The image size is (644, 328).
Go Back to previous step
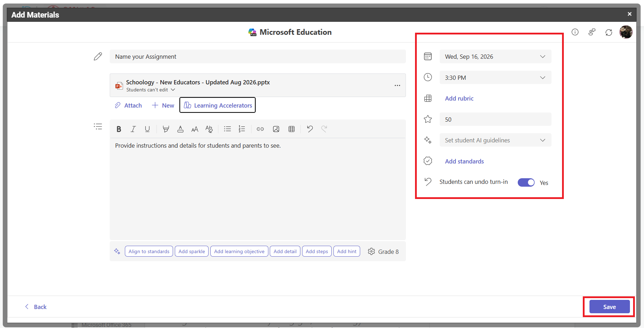[36, 307]
